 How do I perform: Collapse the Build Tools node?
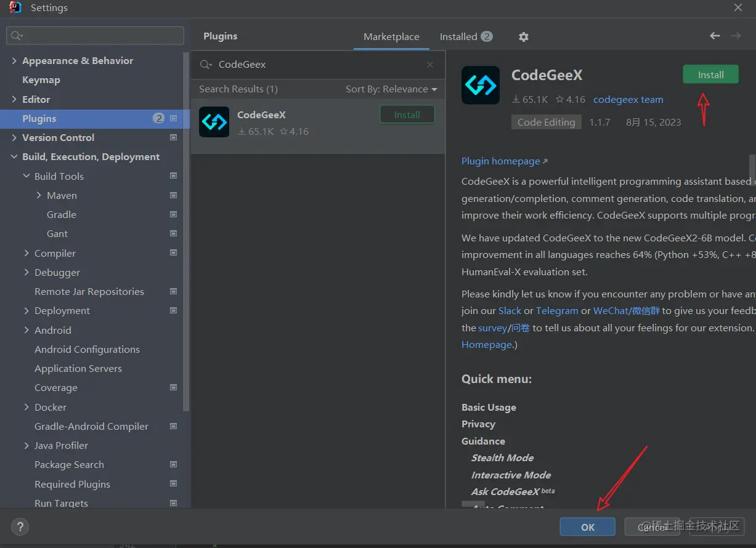26,176
